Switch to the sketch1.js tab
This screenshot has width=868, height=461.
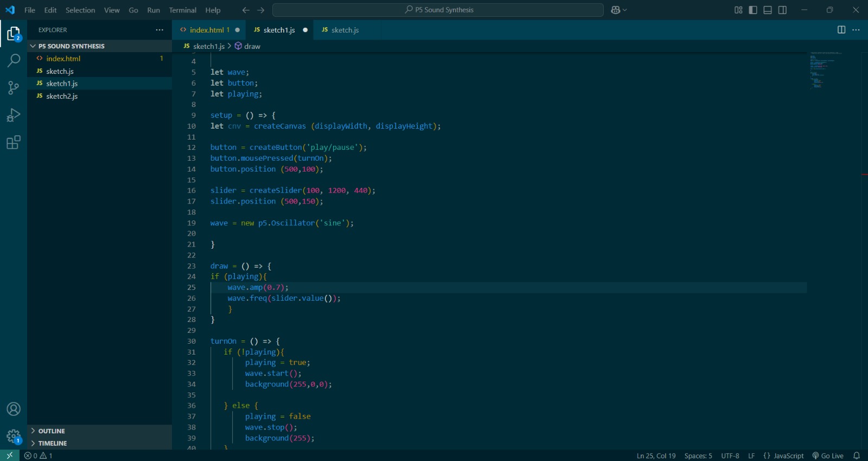tap(279, 30)
